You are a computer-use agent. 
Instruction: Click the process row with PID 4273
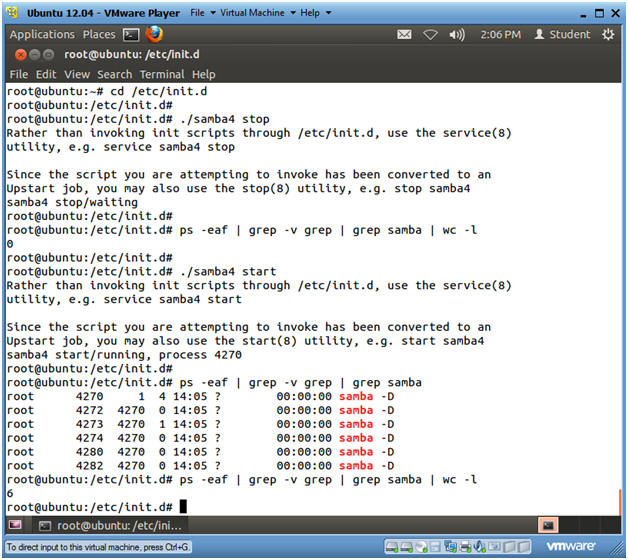click(x=201, y=424)
